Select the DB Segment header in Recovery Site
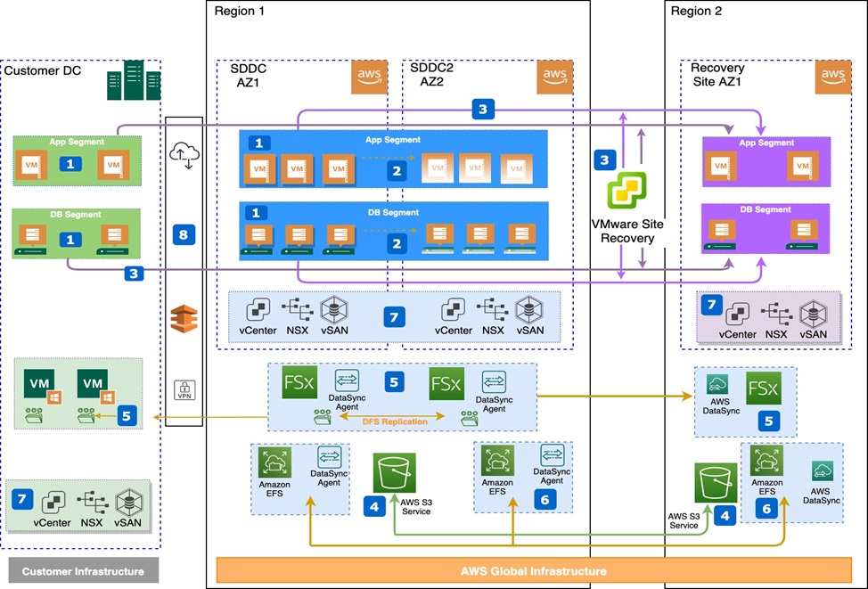 (x=766, y=209)
